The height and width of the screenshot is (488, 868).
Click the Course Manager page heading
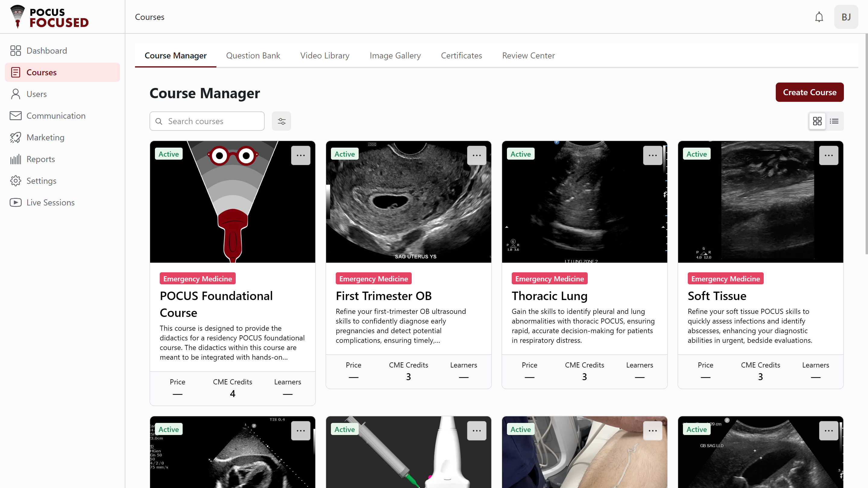[205, 93]
